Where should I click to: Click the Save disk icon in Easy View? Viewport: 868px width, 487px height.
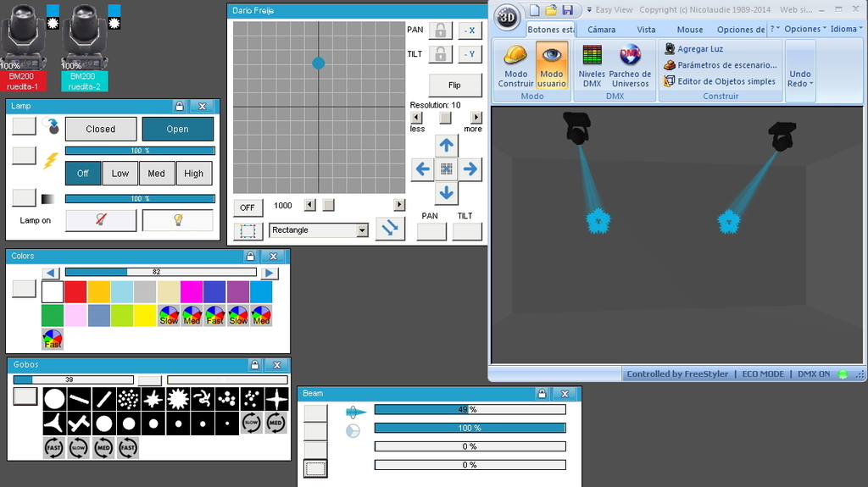(567, 10)
